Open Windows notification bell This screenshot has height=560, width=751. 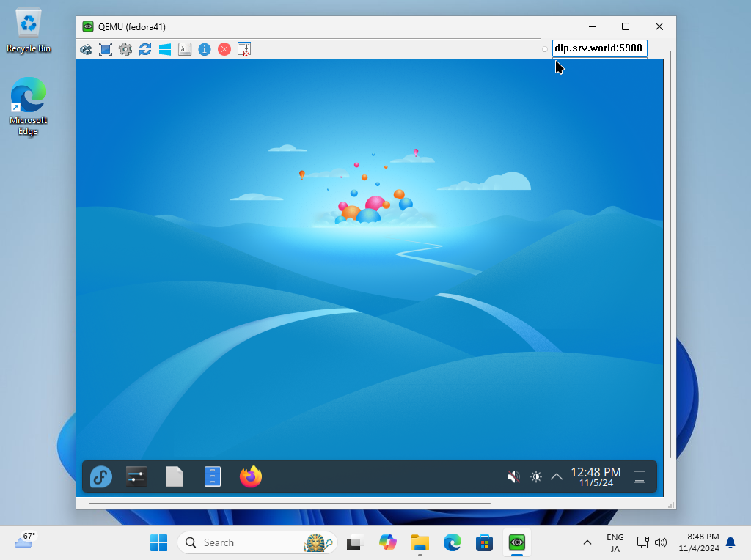730,542
